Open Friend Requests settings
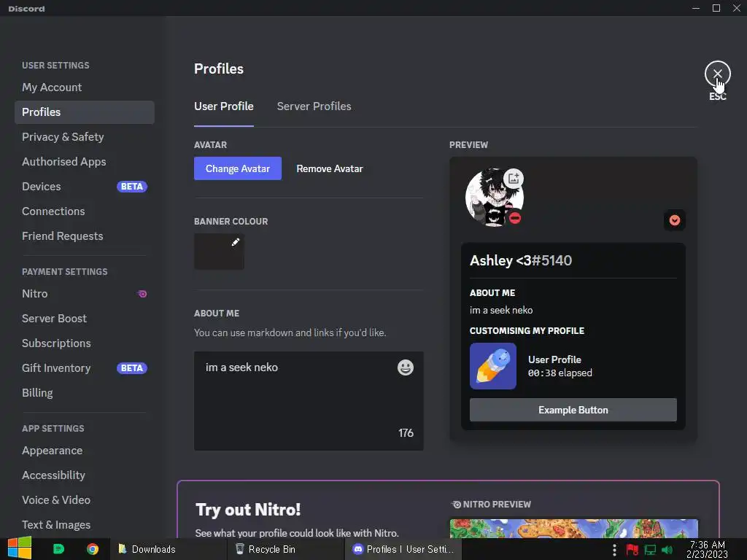The width and height of the screenshot is (747, 560). (85, 236)
